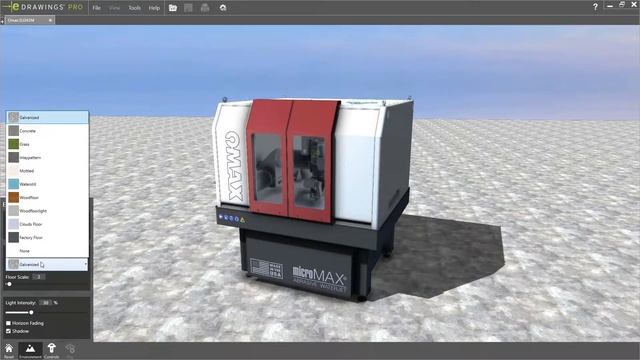This screenshot has width=640, height=360.
Task: Click the Controls joystick icon
Action: (51, 350)
